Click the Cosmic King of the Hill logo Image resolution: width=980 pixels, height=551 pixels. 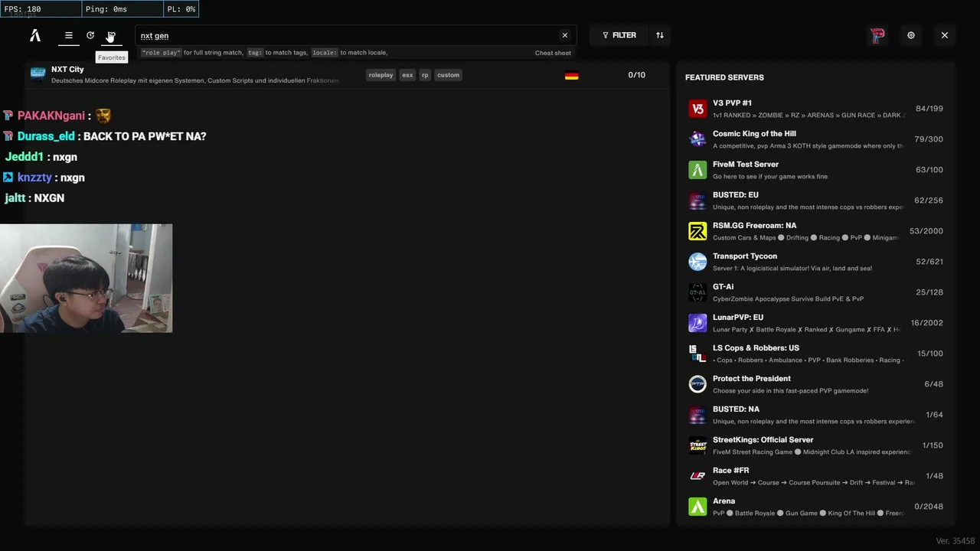[x=697, y=139]
